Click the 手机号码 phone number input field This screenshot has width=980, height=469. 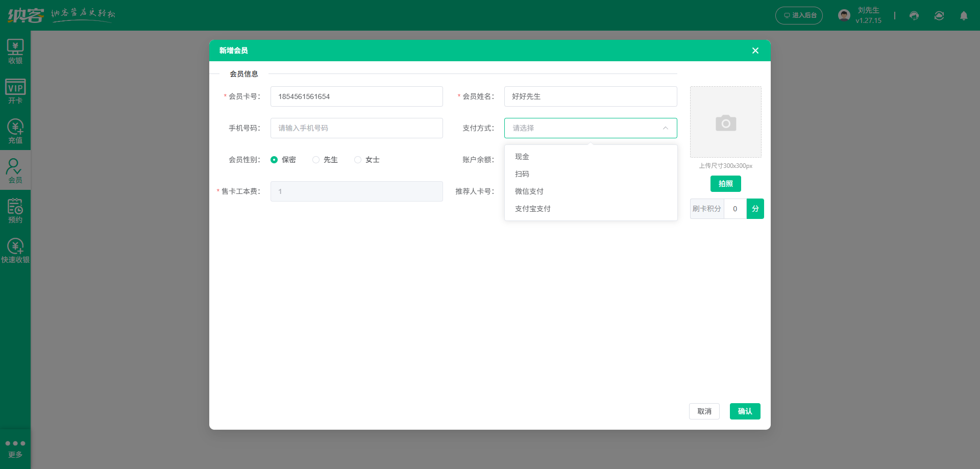click(x=356, y=128)
